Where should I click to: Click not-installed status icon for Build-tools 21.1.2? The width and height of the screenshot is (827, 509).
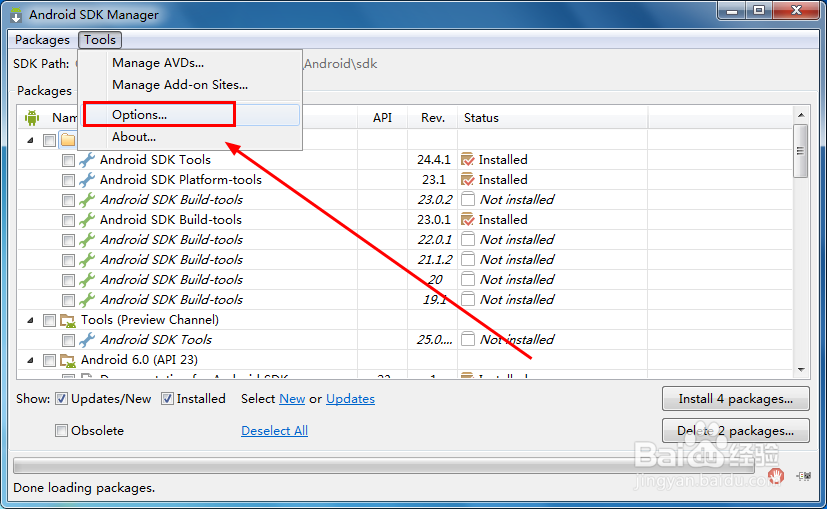click(467, 260)
